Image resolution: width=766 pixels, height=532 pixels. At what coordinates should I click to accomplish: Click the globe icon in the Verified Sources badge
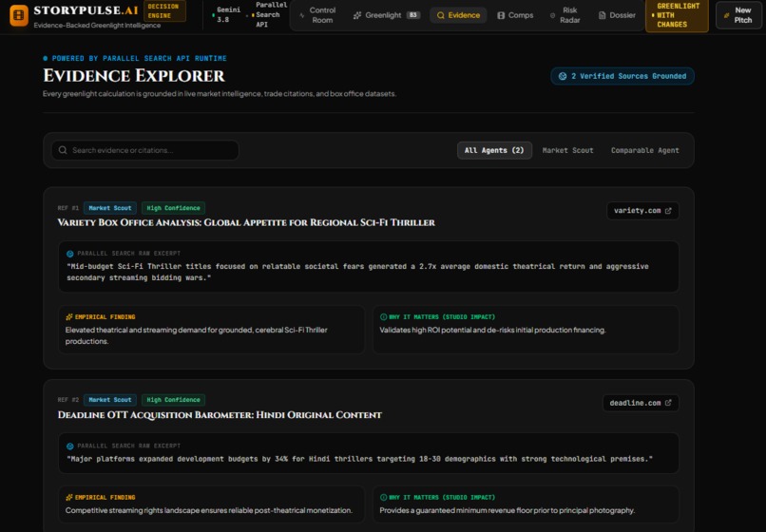(x=563, y=76)
